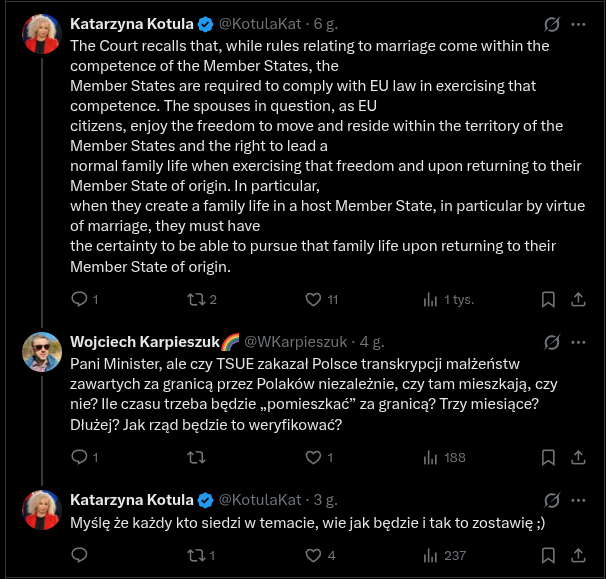Bookmark Katarzyna Kotula's first tweet
606x579 pixels.
click(x=548, y=299)
